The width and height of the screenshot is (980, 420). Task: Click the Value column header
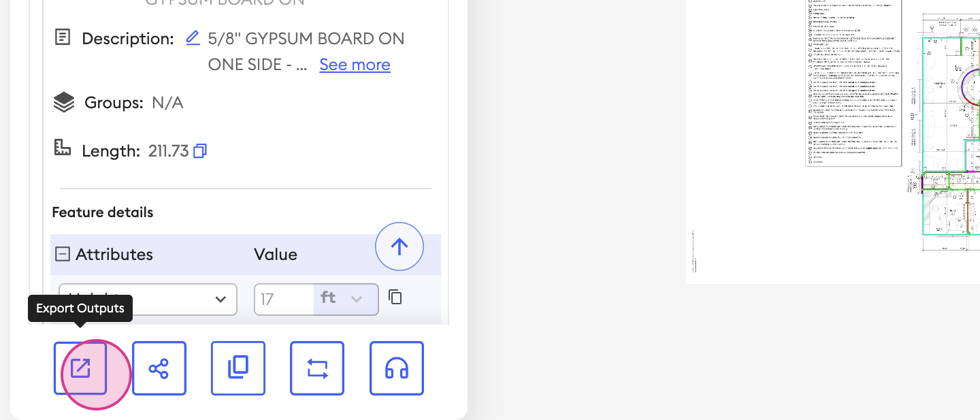click(275, 255)
